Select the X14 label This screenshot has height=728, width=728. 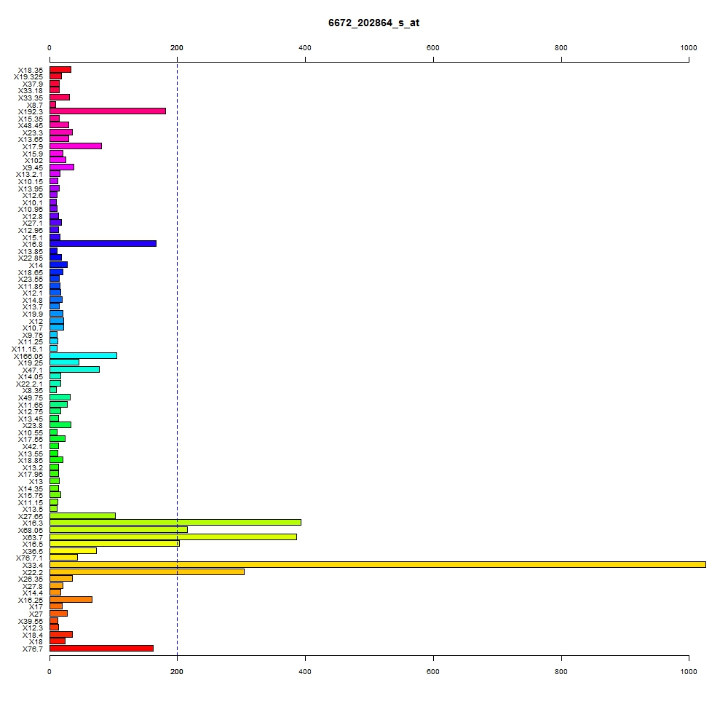(36, 266)
